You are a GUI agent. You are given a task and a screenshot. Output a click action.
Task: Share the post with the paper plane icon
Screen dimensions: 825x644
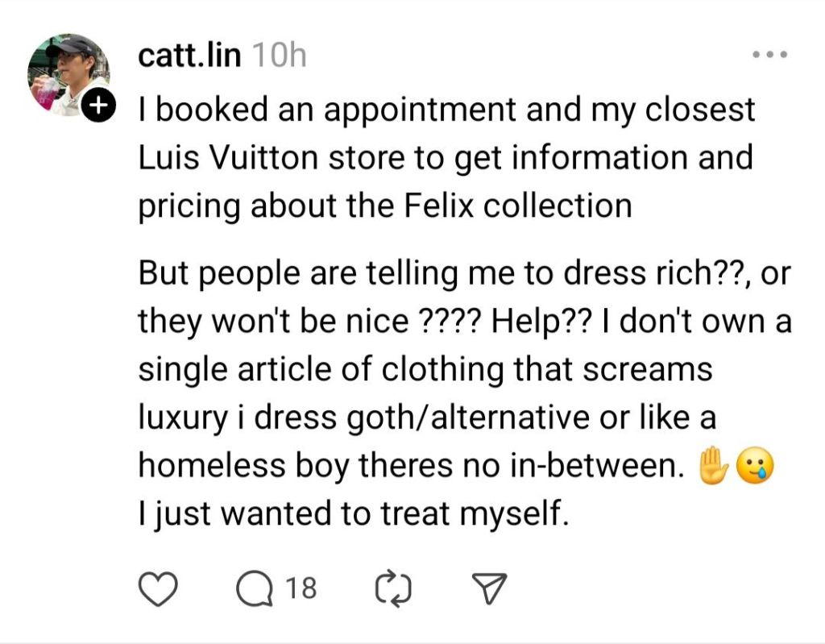pyautogui.click(x=487, y=590)
